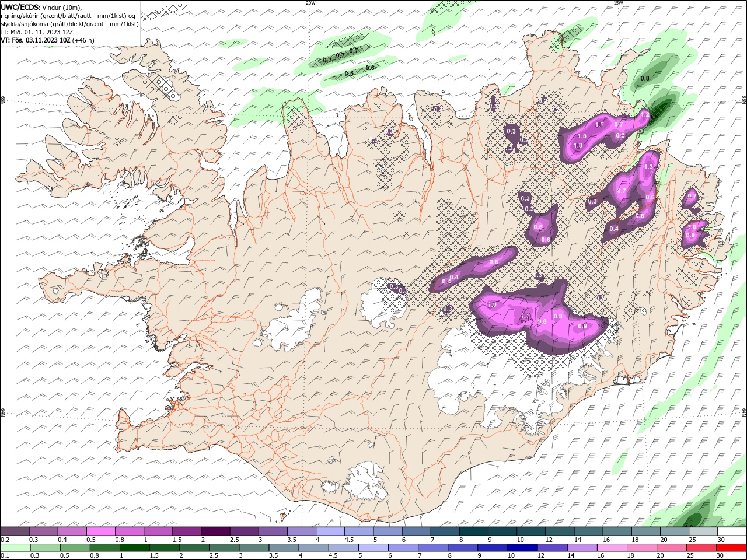The height and width of the screenshot is (560, 747).
Task: Click the white 30 swatch ending the snow legend
Action: [732, 531]
